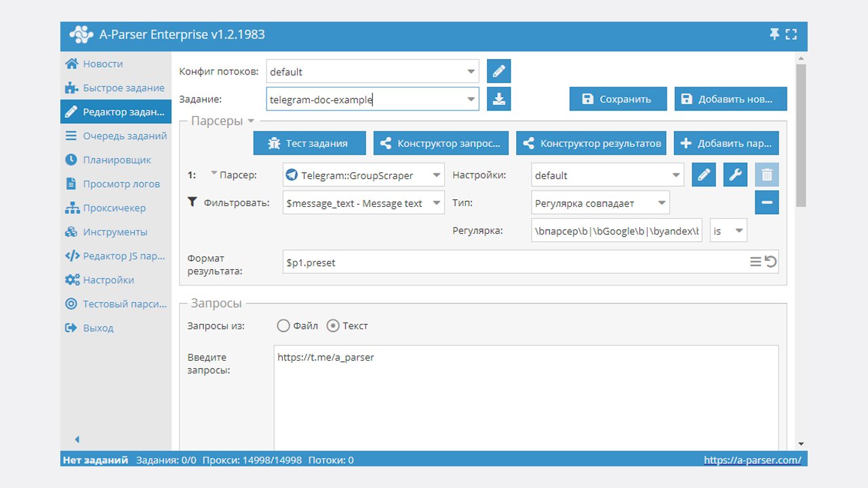Click the Telegram icon in the parser field
Image resolution: width=868 pixels, height=488 pixels.
click(292, 175)
